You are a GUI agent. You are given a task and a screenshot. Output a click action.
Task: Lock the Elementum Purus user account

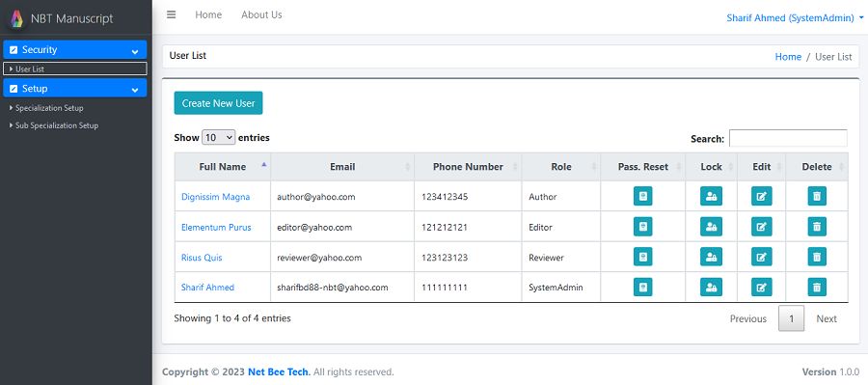coord(711,227)
